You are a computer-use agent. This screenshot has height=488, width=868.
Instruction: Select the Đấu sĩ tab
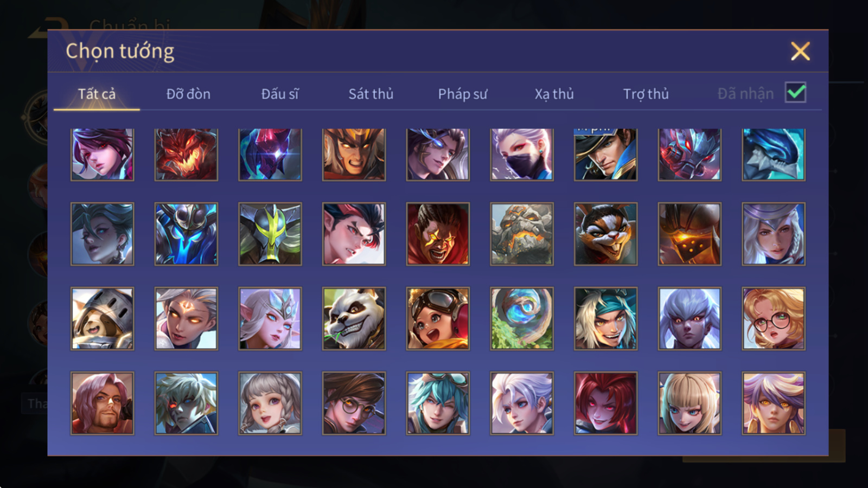click(280, 94)
